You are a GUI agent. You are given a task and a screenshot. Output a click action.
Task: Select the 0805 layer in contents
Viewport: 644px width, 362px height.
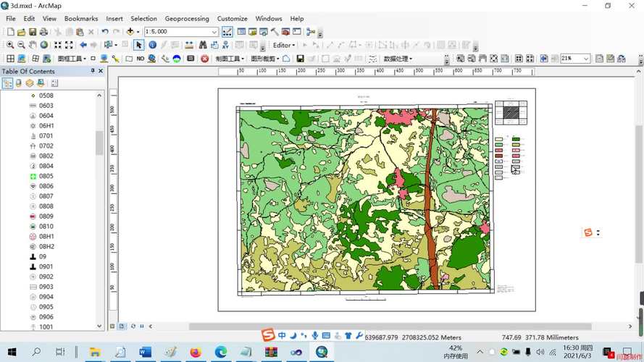(x=46, y=176)
